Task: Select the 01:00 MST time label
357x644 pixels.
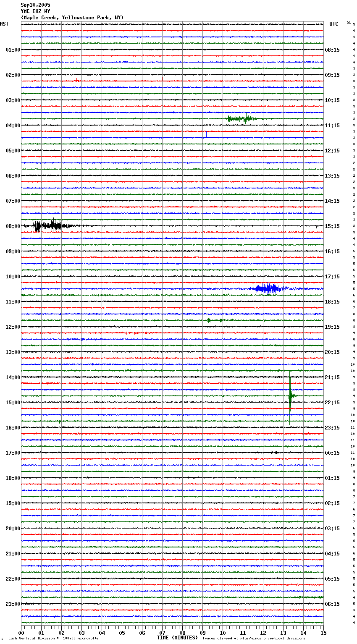Action: [13, 50]
